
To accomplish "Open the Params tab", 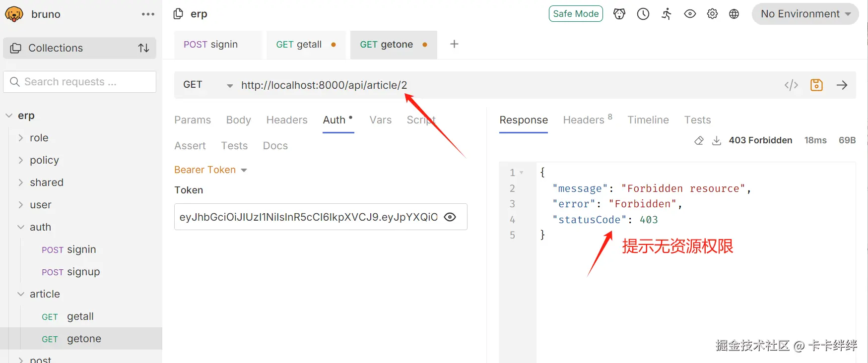I will 193,120.
